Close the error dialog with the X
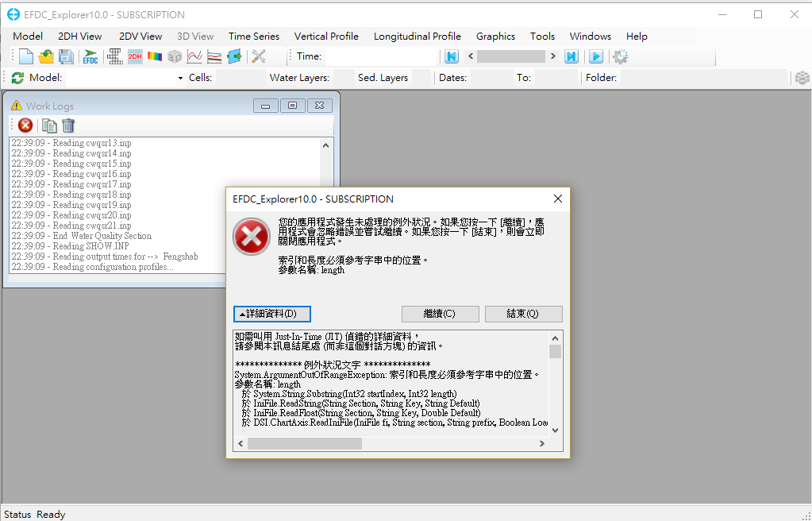 558,199
